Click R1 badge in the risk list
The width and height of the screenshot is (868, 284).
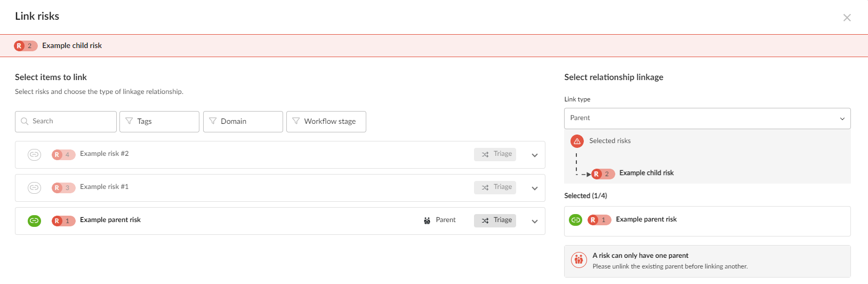tap(63, 221)
